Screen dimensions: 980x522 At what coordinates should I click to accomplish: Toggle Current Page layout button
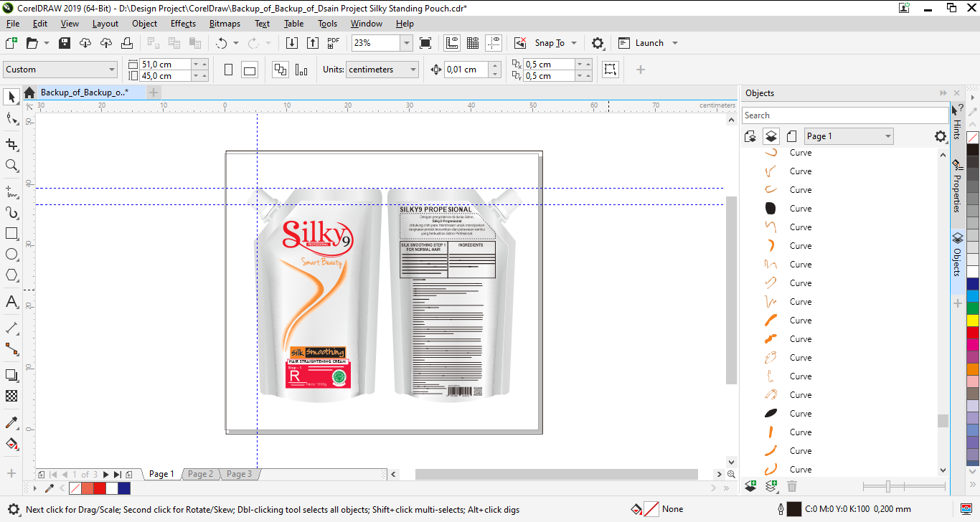pyautogui.click(x=301, y=70)
